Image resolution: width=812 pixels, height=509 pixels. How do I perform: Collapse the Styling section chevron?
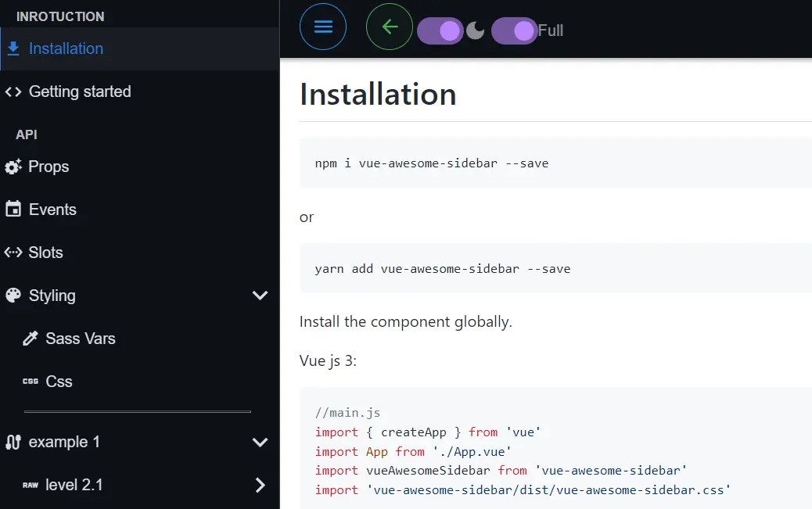[259, 296]
